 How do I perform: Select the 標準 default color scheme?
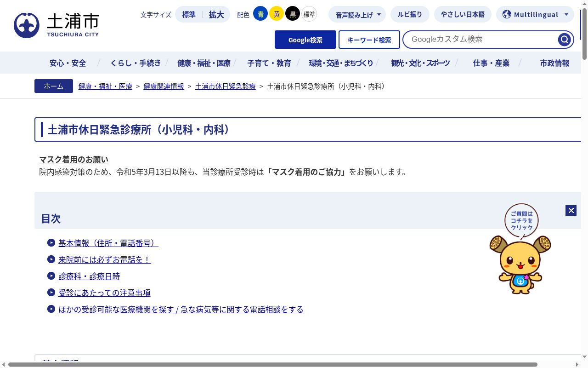tap(309, 14)
